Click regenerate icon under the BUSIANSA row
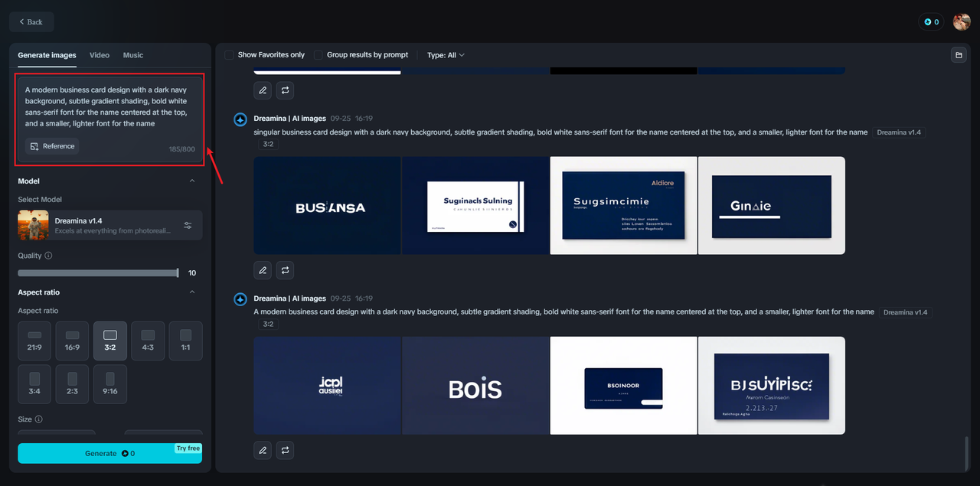 pos(285,270)
